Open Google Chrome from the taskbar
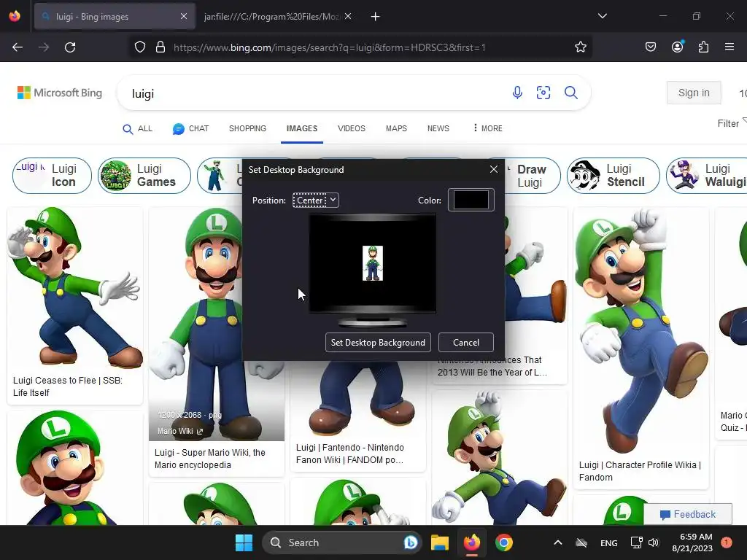The height and width of the screenshot is (560, 747). 503,542
